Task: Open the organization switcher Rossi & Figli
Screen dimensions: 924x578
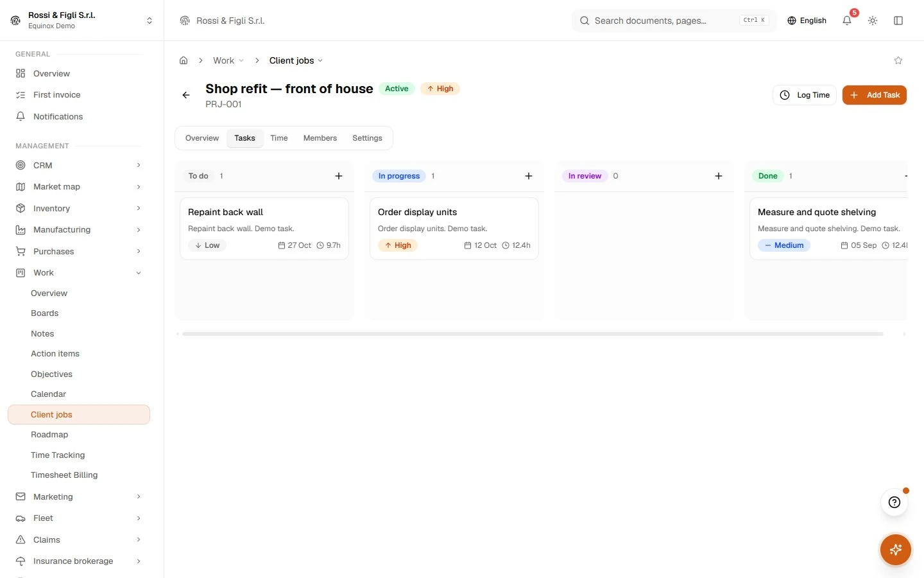Action: (82, 21)
